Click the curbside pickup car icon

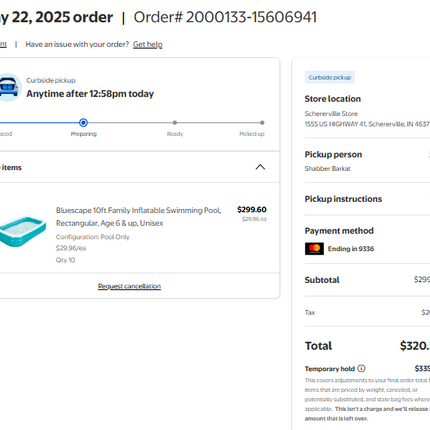click(9, 87)
